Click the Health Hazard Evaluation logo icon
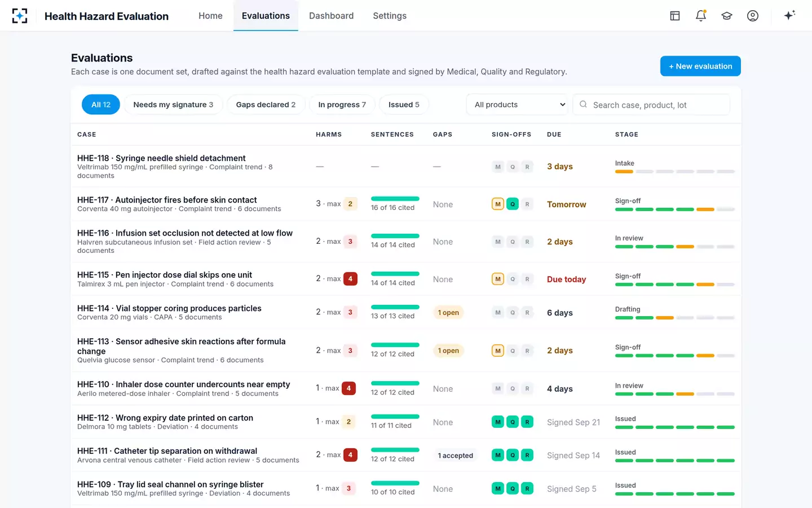 pos(20,16)
